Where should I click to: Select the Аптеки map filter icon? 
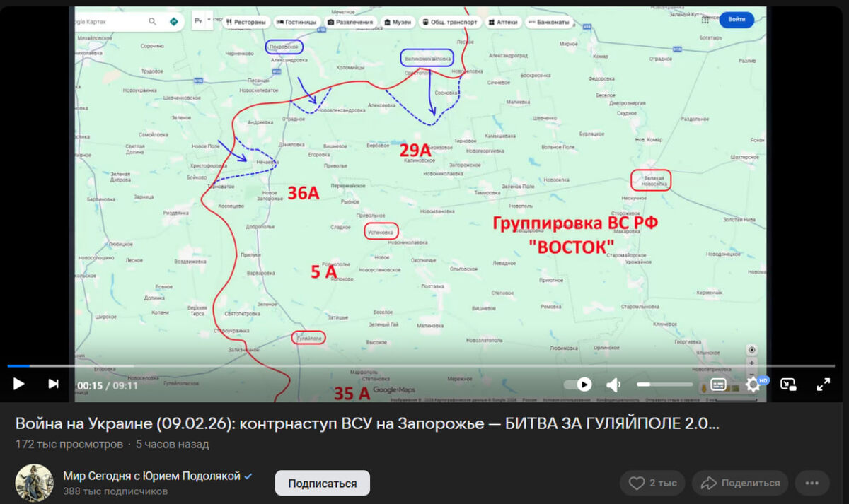pos(492,23)
